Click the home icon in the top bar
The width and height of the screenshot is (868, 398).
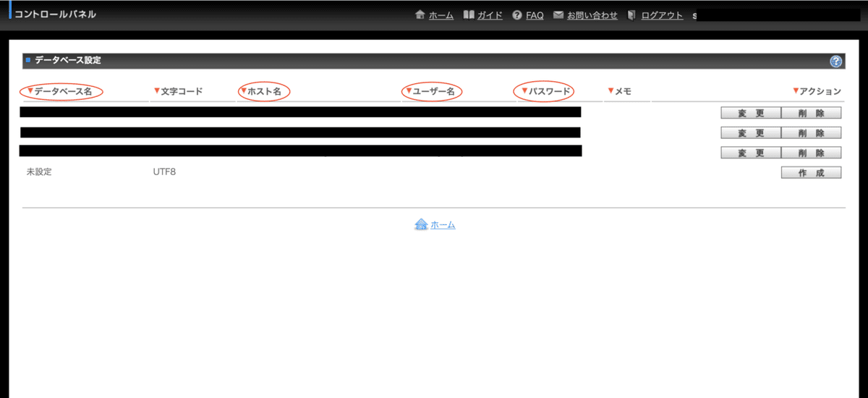point(420,14)
